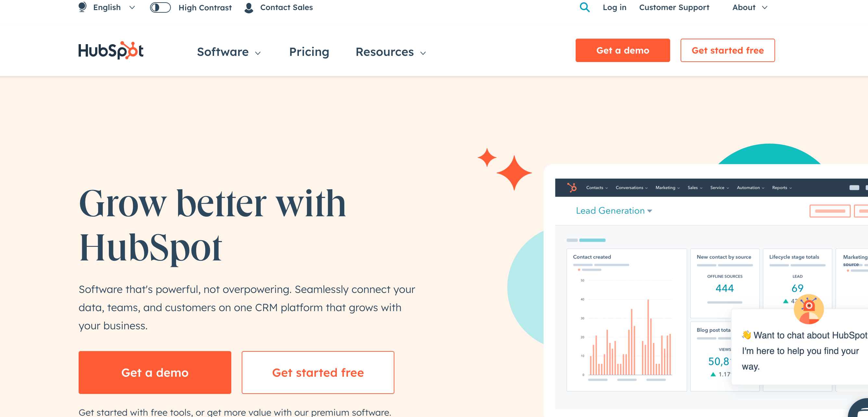Click the search magnifying glass icon
This screenshot has height=417, width=868.
(x=586, y=7)
